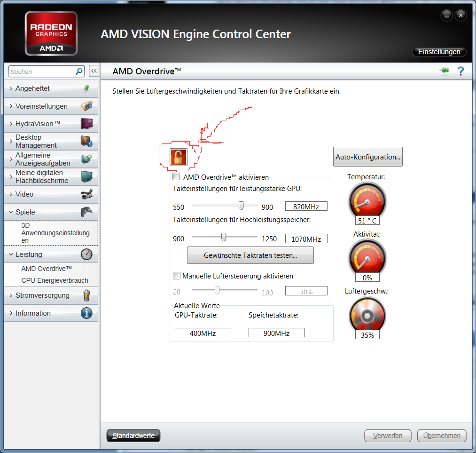Click Gewünschte Taktraten testen button
The width and height of the screenshot is (476, 453).
pos(250,255)
